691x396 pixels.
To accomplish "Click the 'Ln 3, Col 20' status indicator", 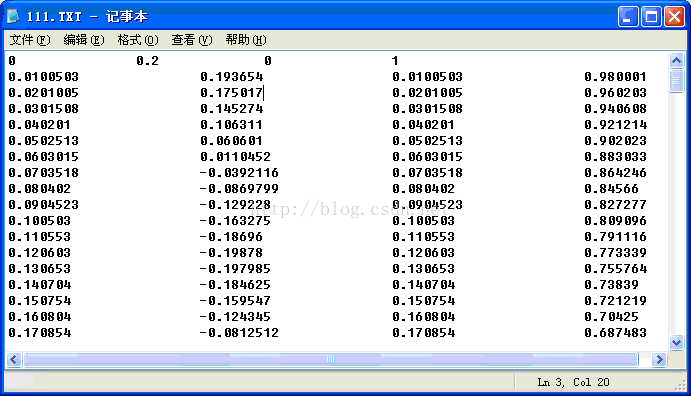I will click(x=573, y=382).
